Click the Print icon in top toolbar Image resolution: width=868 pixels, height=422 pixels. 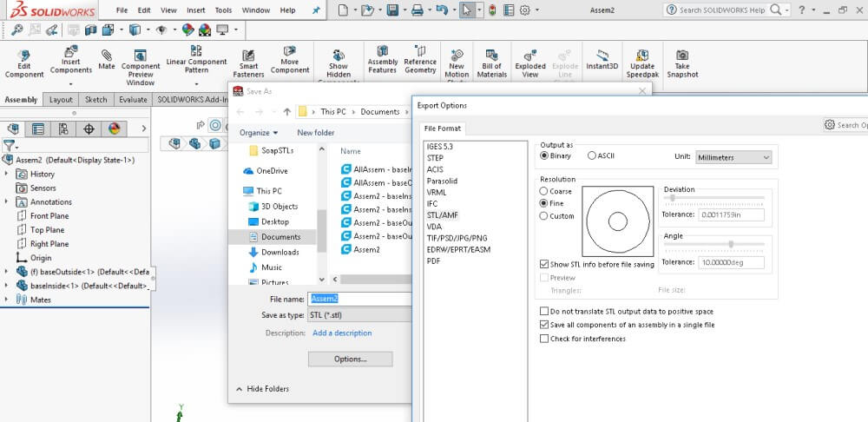click(x=418, y=10)
